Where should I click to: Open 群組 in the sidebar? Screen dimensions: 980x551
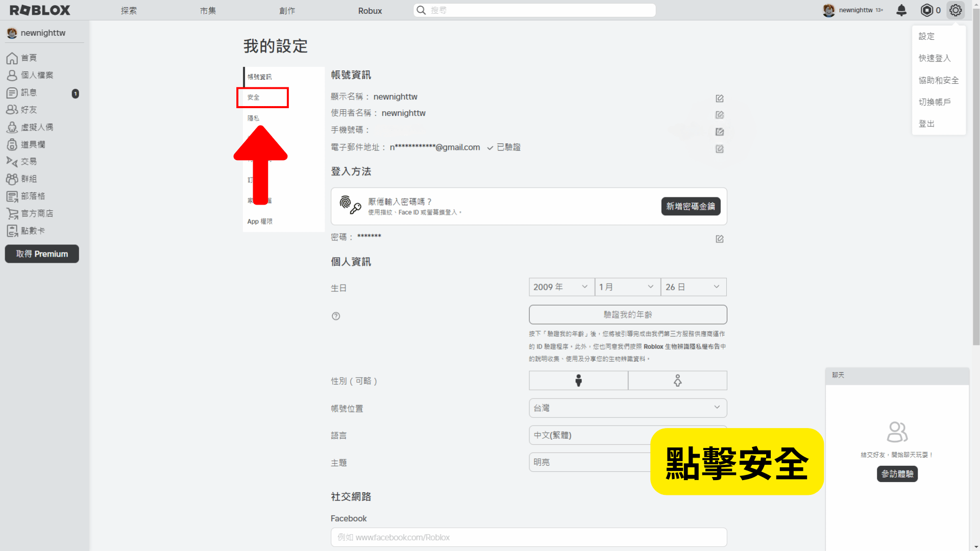tap(21, 179)
